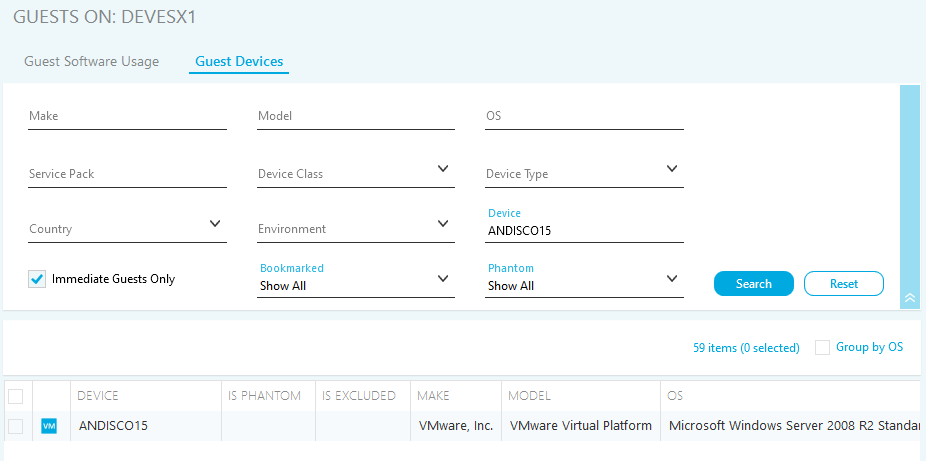Select the ANDISCO15 row checkbox

[x=16, y=426]
